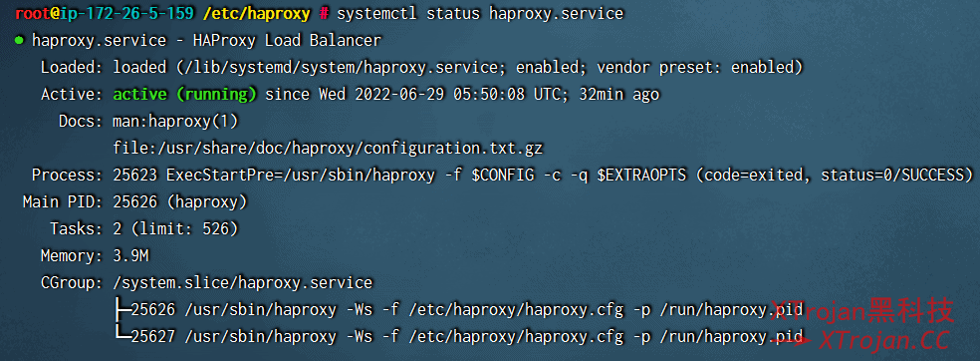
Task: Click the 'Loaded:' field label
Action: point(72,68)
